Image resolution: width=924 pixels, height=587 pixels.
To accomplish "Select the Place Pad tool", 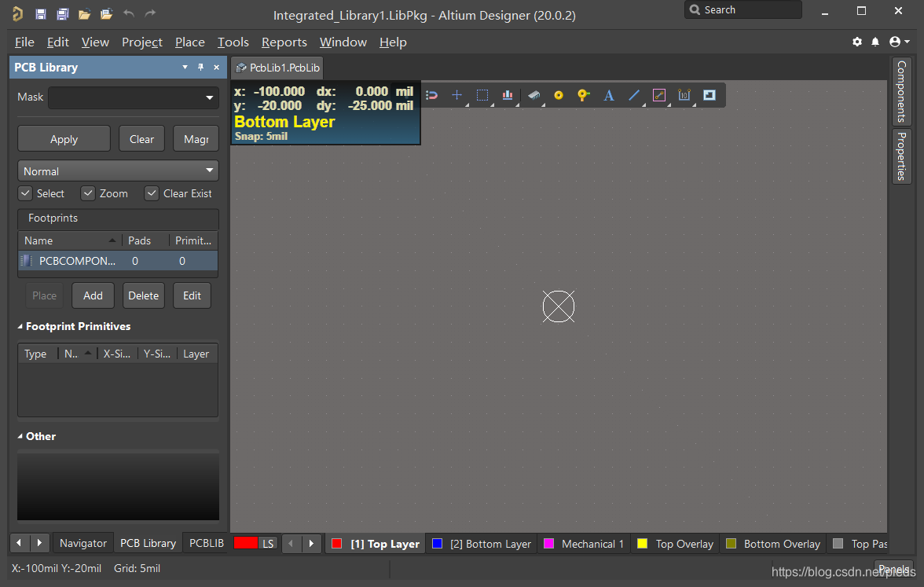I will click(x=559, y=95).
